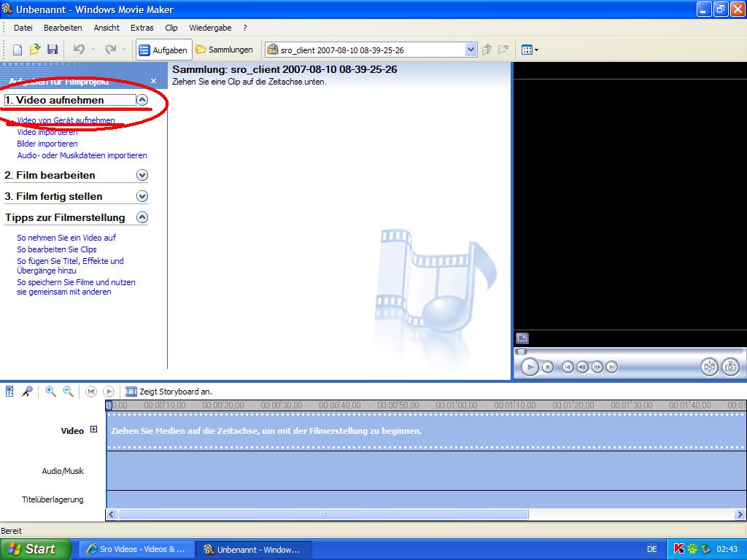
Task: Open a project with the folder icon
Action: 34,50
